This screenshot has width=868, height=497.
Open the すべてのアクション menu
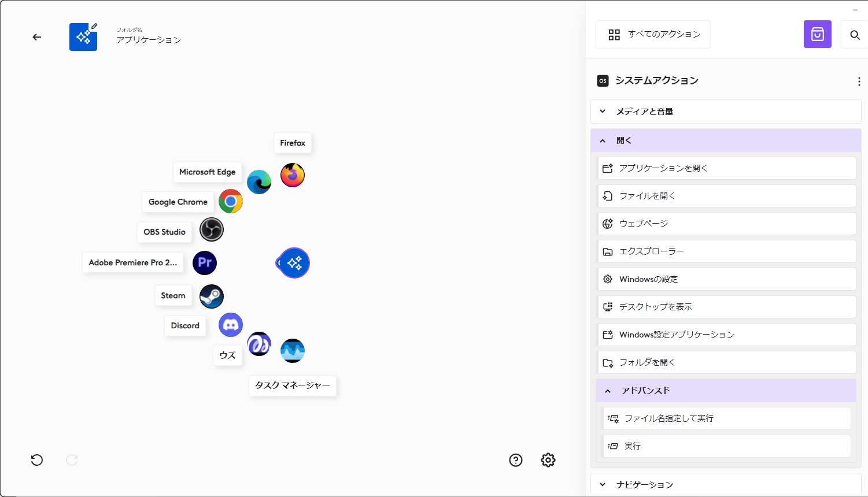coord(653,35)
